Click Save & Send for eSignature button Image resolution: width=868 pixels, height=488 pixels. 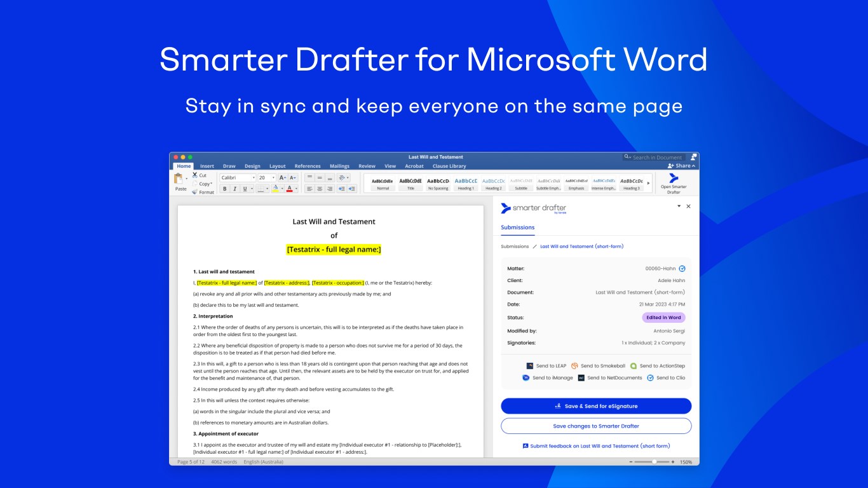pos(596,406)
